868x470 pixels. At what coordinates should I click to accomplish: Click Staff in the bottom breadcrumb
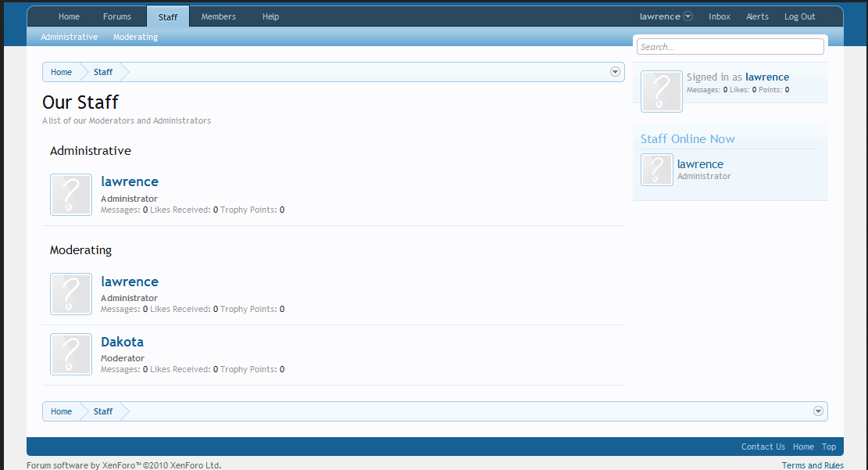pos(103,411)
